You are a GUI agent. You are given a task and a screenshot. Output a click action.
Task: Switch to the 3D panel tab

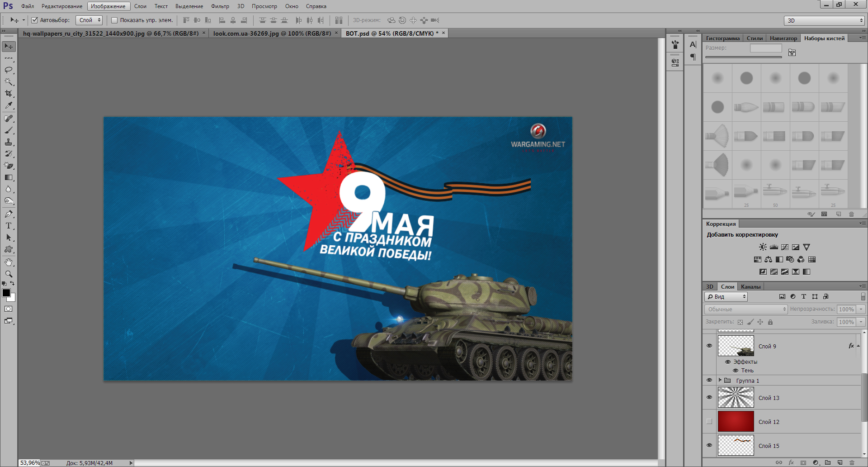(710, 287)
